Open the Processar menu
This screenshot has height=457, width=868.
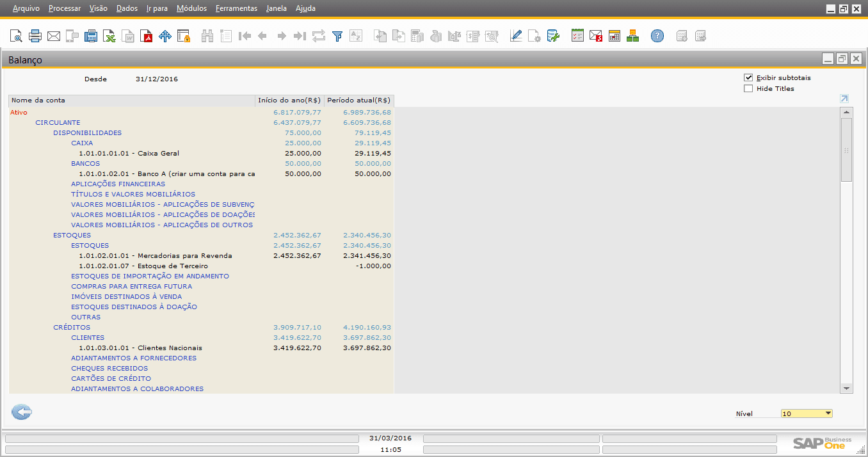pyautogui.click(x=65, y=8)
